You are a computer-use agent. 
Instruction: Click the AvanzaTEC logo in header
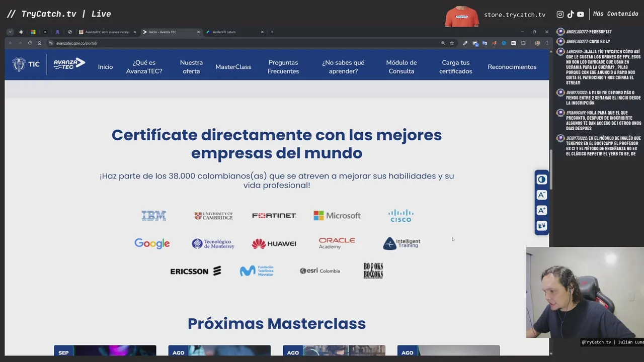tap(69, 64)
